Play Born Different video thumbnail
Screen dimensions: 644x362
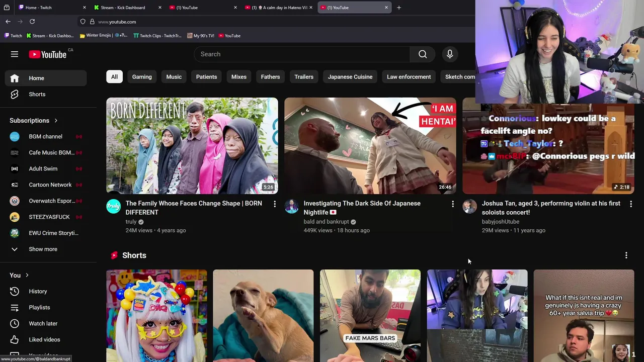(x=192, y=146)
